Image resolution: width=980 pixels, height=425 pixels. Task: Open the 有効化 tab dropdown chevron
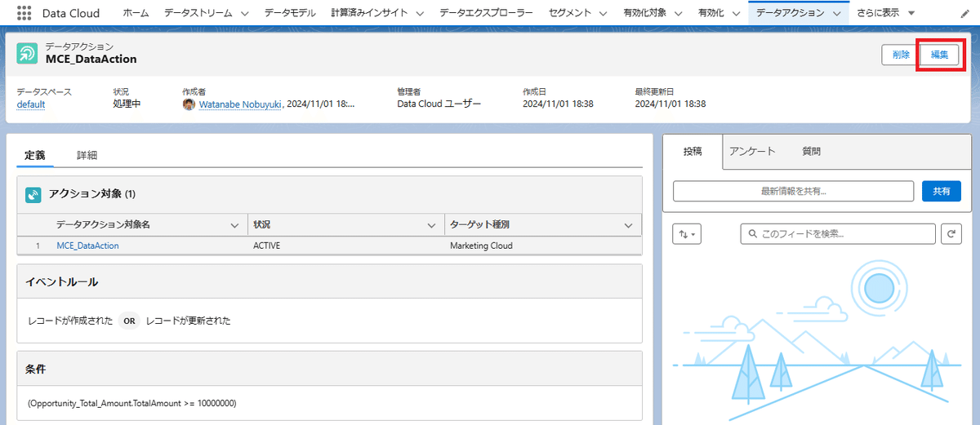(x=735, y=14)
